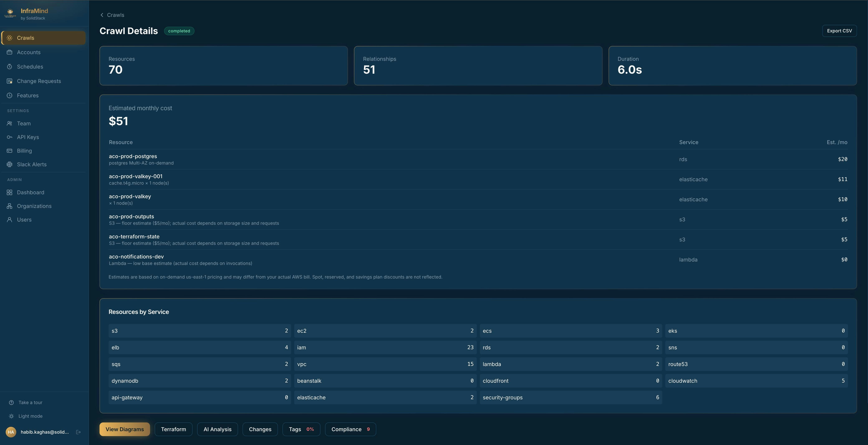Open the Schedules page
This screenshot has width=868, height=445.
(43, 67)
